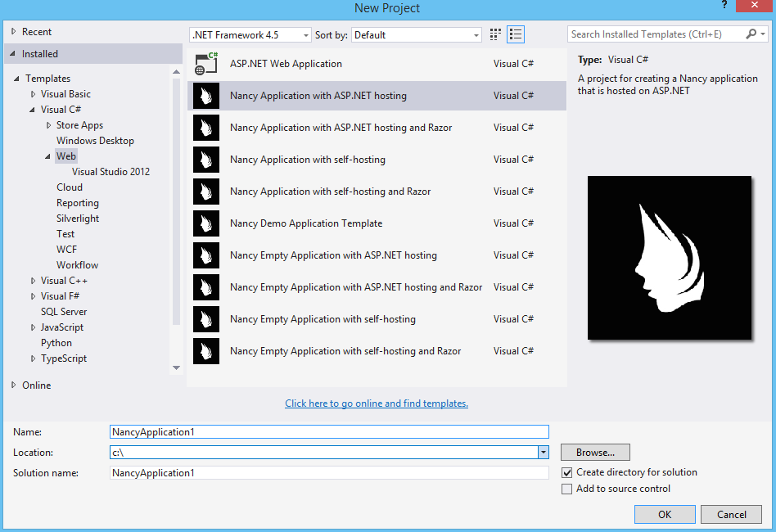Click the icon for Nancy Application with ASP.NET hosting and Razor
This screenshot has height=532, width=776.
206,128
